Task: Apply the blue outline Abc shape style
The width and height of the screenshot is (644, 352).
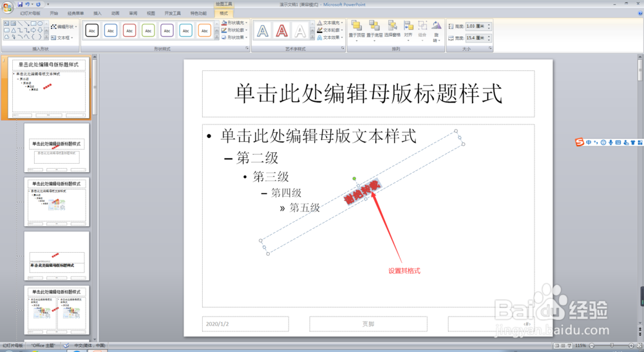Action: click(x=111, y=30)
